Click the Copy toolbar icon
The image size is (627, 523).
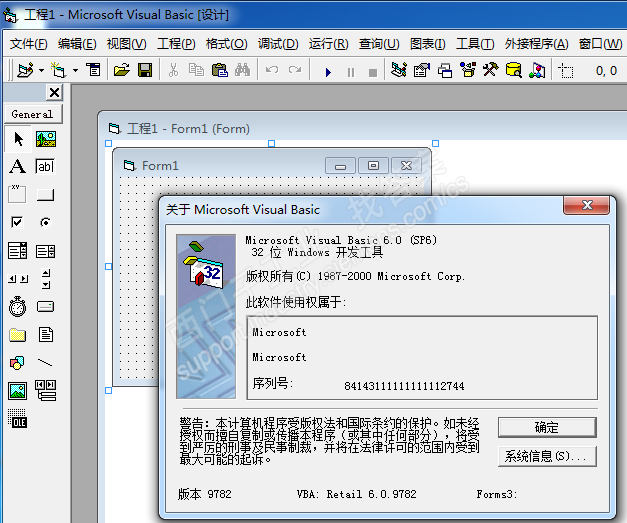pyautogui.click(x=196, y=70)
